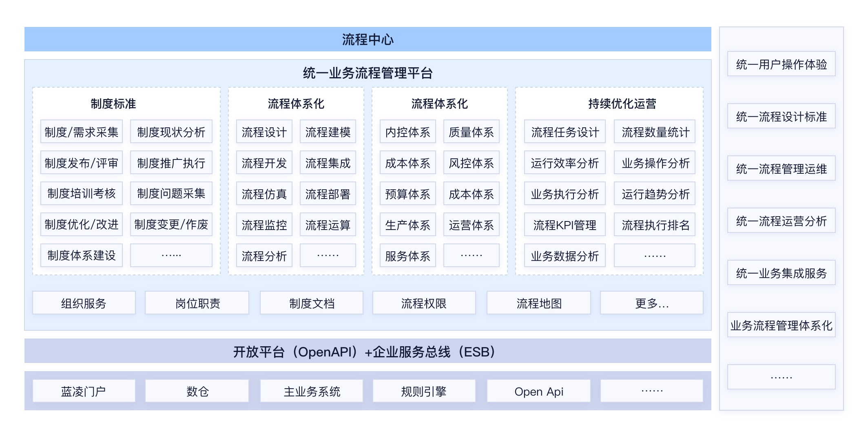Image resolution: width=868 pixels, height=447 pixels.
Task: Click the 统一流程管理运维 box
Action: pyautogui.click(x=782, y=168)
